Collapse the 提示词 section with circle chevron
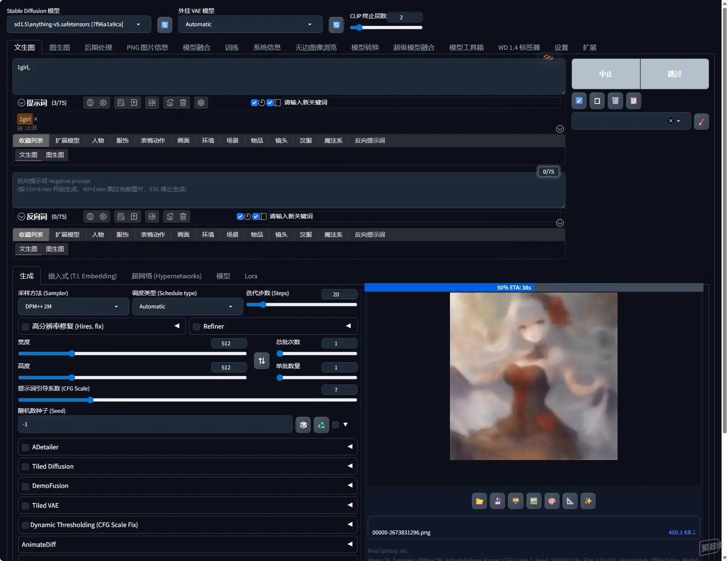Viewport: 728px width, 561px height. [21, 103]
